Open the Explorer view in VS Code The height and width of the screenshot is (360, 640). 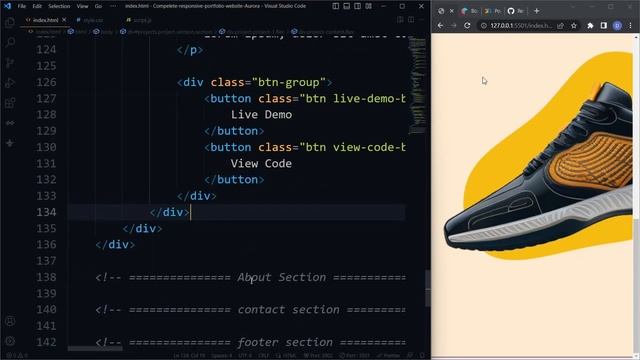point(10,22)
